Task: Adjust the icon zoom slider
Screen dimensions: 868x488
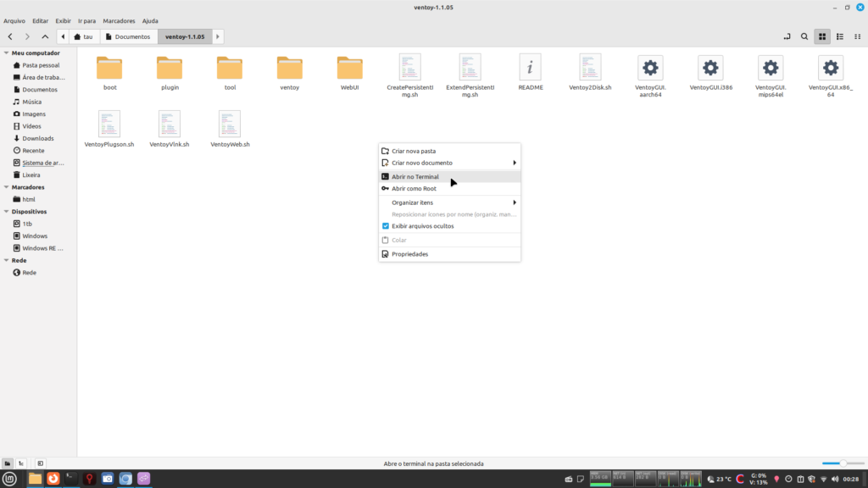Action: [x=842, y=463]
